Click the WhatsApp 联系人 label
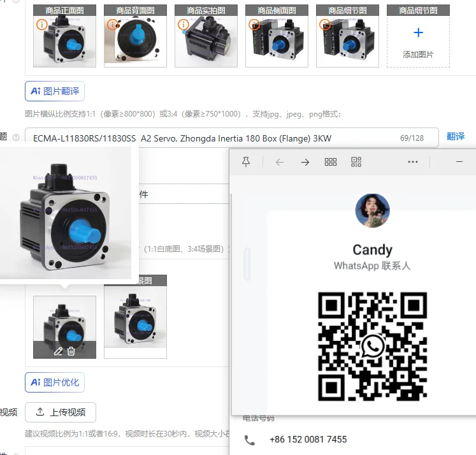 373,266
